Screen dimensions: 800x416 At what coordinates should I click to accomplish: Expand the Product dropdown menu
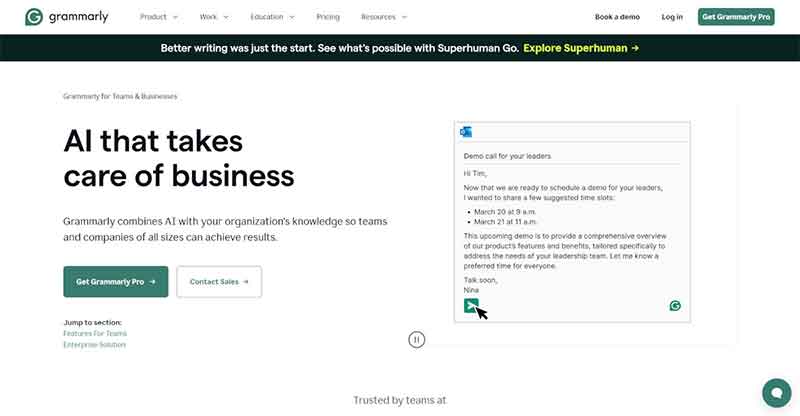(159, 17)
